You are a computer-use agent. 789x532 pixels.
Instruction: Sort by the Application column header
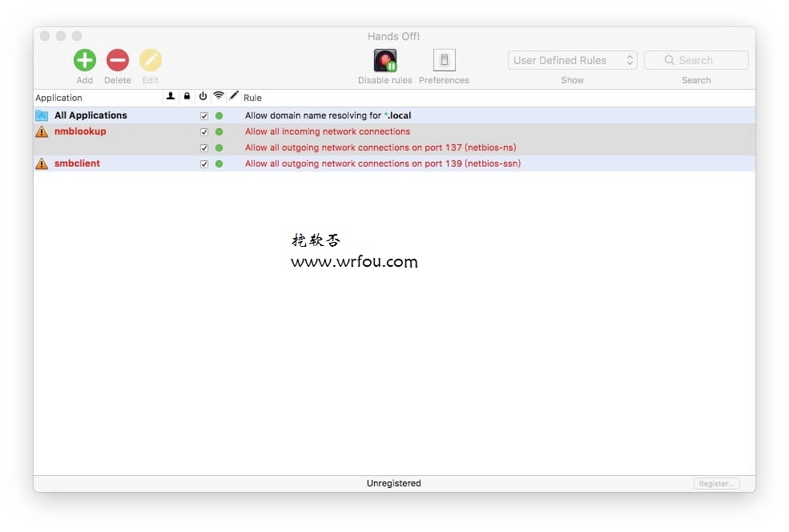[x=58, y=98]
